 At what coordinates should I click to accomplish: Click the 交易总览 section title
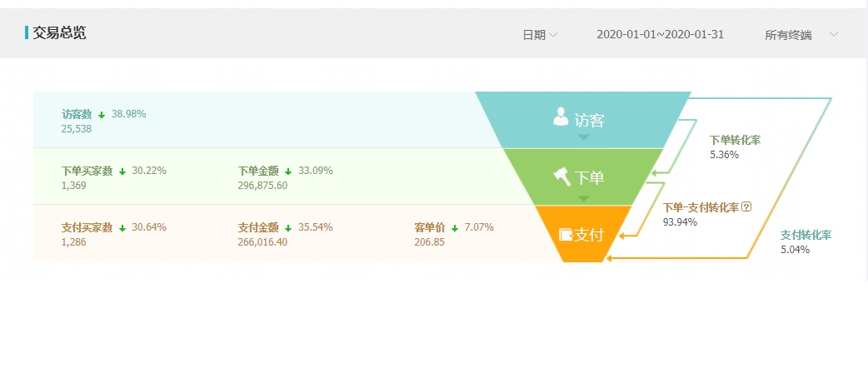59,33
